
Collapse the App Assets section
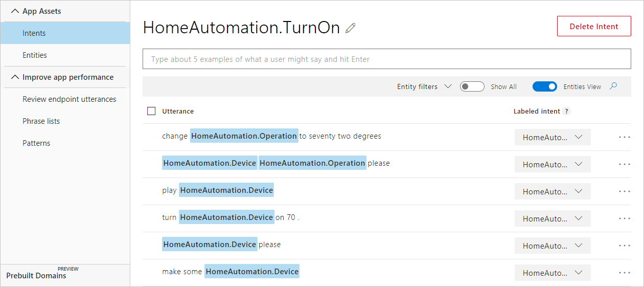(x=15, y=11)
